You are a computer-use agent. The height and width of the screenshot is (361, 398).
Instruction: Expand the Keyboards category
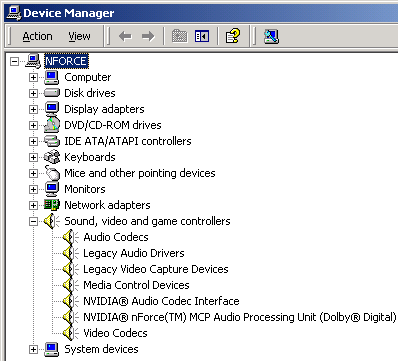tap(33, 157)
